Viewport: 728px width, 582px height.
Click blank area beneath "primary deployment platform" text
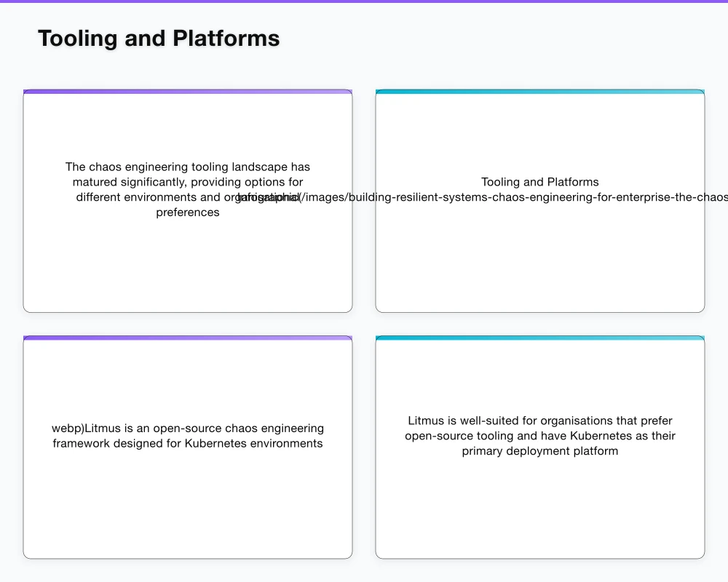540,509
